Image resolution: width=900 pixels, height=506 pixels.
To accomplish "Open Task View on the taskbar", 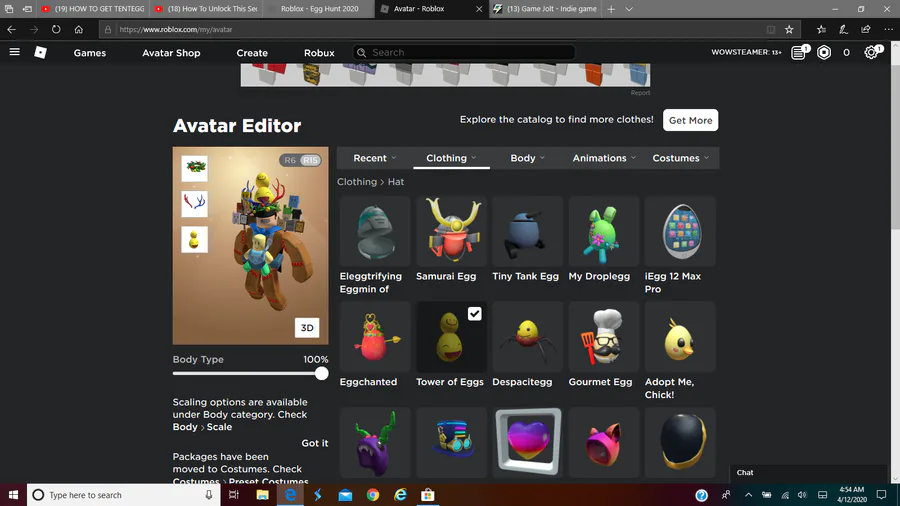I will 234,495.
